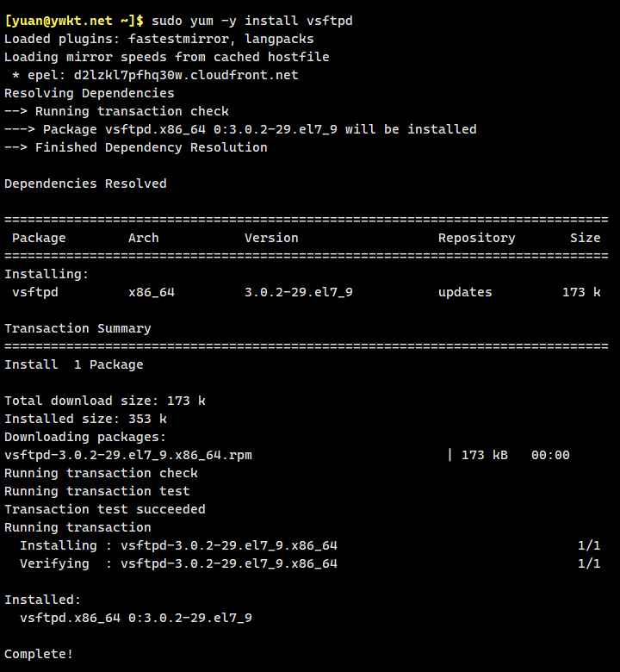Image resolution: width=620 pixels, height=672 pixels.
Task: Select the 'Resolving Dependencies' line
Action: (x=90, y=93)
